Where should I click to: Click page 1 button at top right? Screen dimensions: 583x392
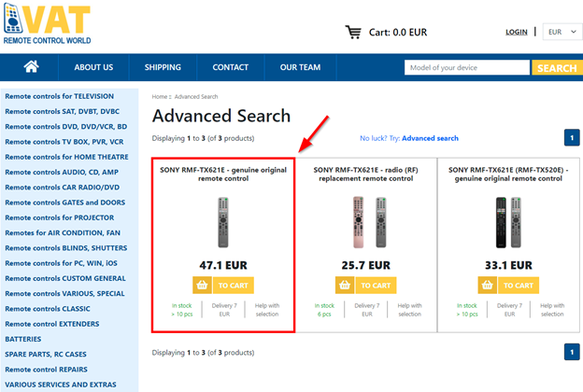[x=572, y=138]
